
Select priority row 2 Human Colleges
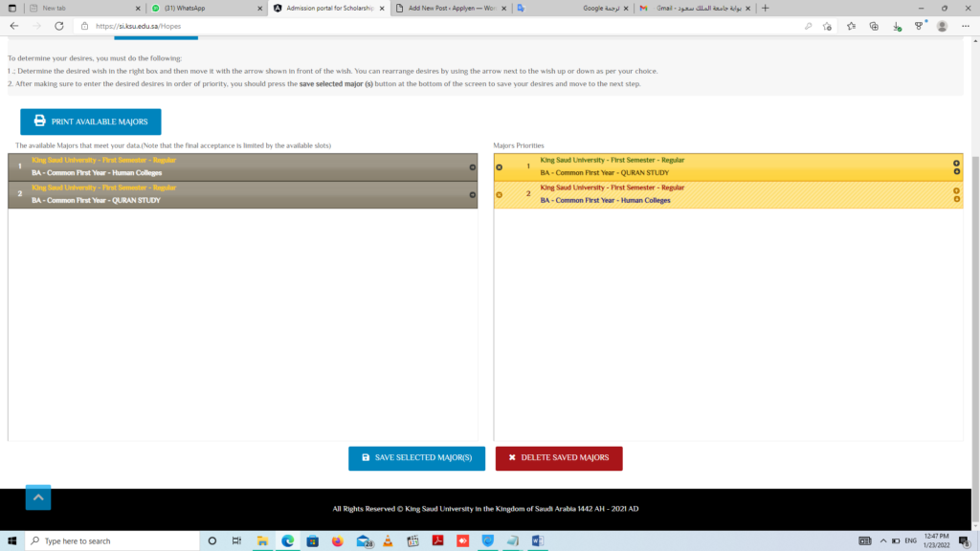tap(728, 194)
